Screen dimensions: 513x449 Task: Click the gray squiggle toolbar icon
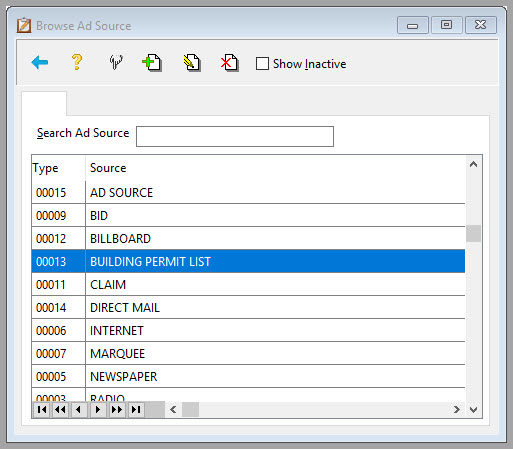116,62
